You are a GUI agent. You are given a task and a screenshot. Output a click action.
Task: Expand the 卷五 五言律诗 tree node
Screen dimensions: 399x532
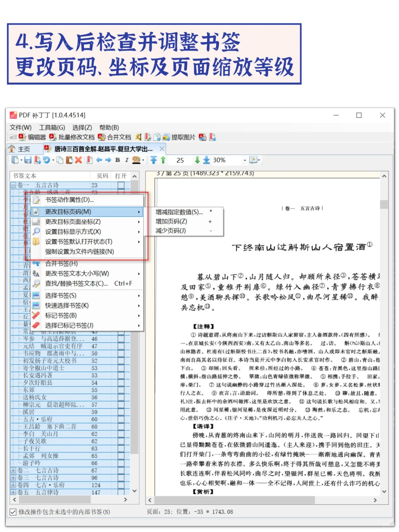[x=13, y=492]
